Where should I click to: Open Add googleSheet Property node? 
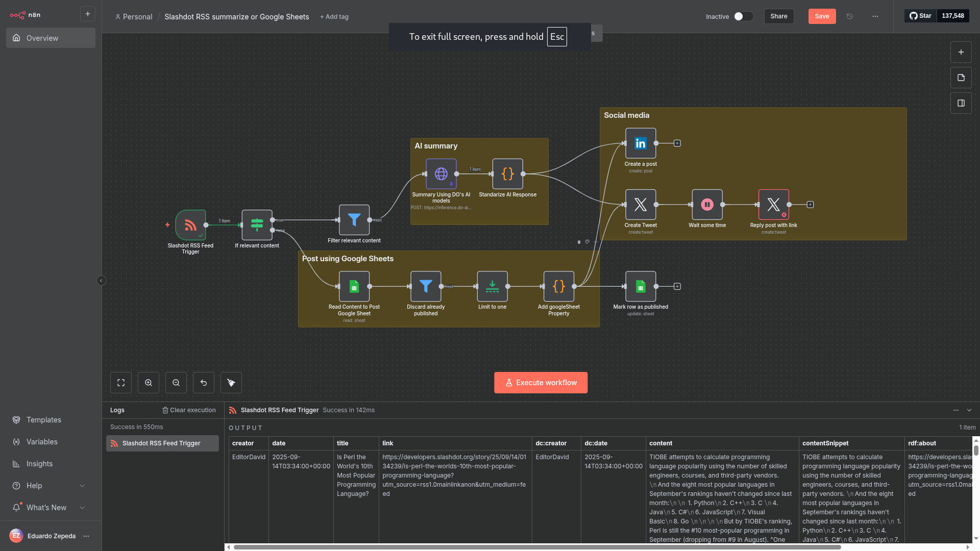pyautogui.click(x=559, y=286)
